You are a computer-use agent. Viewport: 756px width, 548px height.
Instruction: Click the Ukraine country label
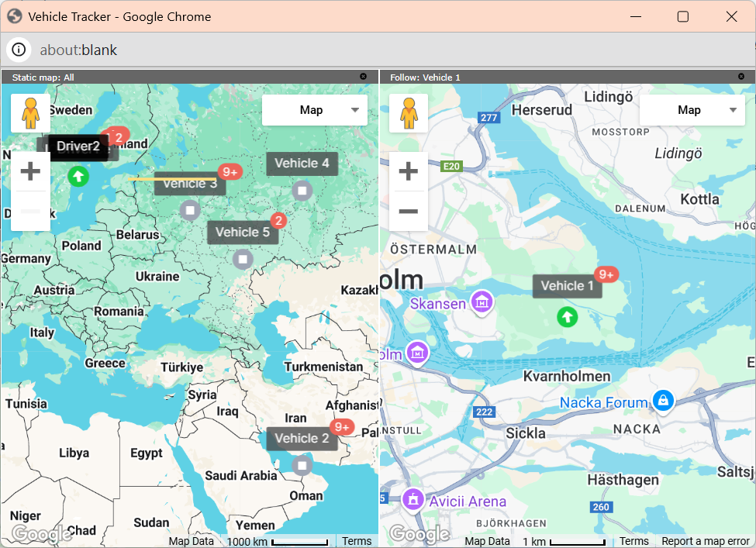click(x=157, y=277)
